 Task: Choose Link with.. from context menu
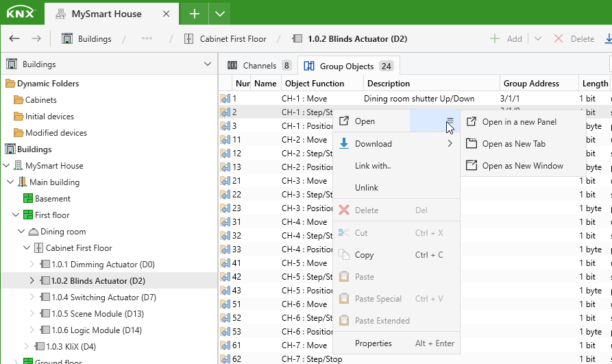tap(373, 166)
